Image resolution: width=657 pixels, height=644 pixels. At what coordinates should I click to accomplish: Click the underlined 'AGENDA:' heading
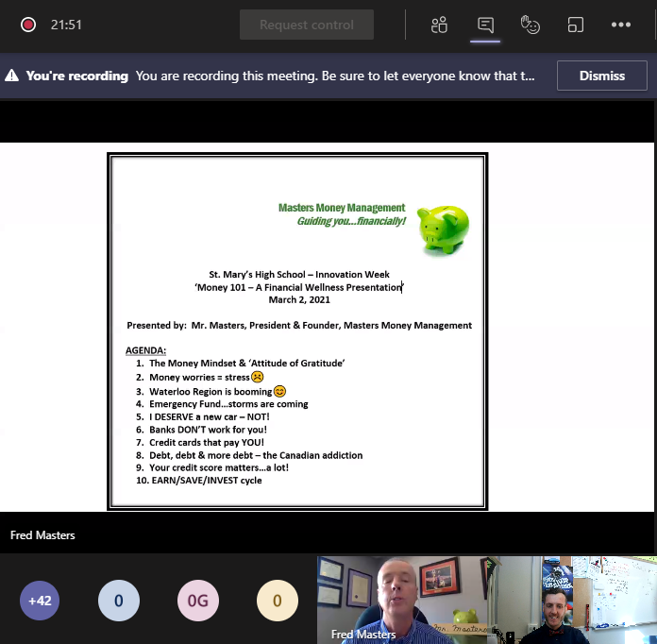coord(145,350)
